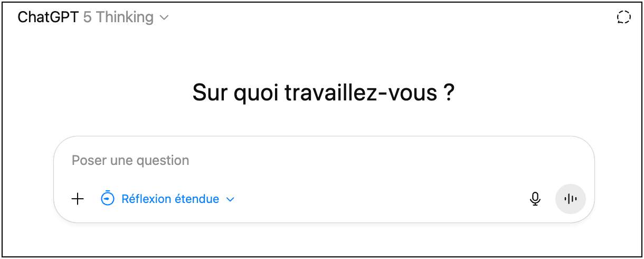
Task: Open the attachment menu using the plus sign
Action: (78, 199)
